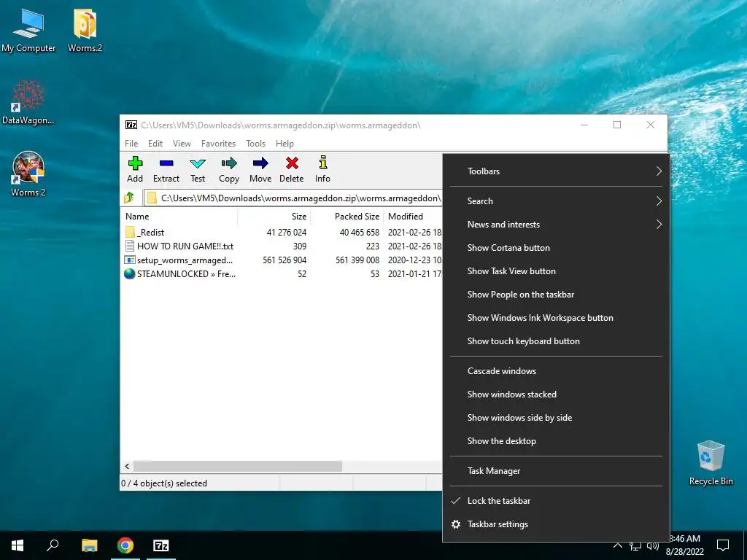Select the DataWagon desktop shortcut
Screen dimensions: 747x560
tap(28, 102)
